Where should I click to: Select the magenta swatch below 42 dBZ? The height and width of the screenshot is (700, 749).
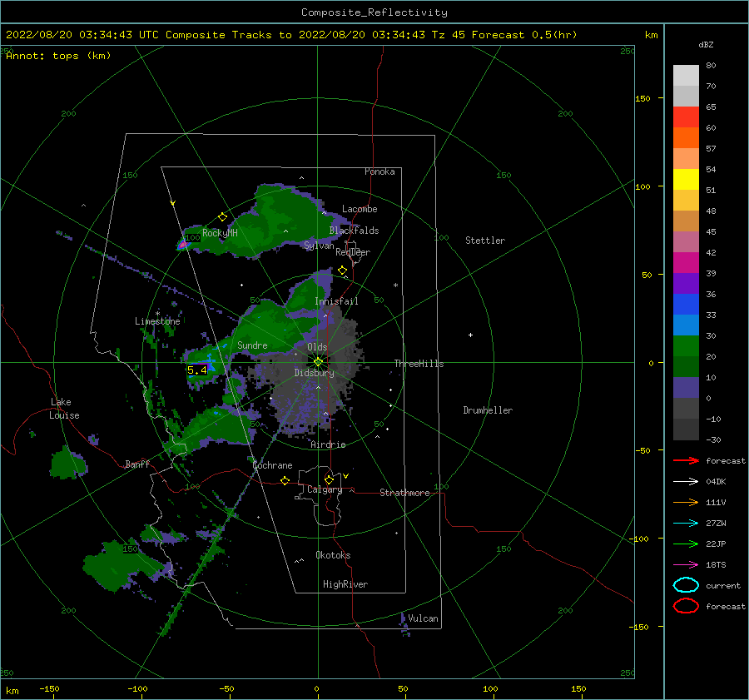point(686,263)
